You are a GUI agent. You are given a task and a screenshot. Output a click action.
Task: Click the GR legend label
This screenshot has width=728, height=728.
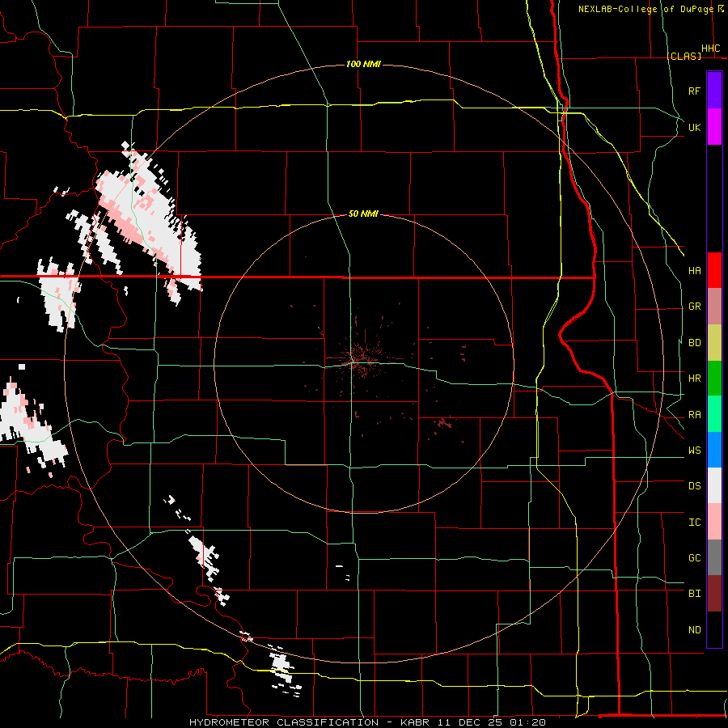click(x=695, y=307)
